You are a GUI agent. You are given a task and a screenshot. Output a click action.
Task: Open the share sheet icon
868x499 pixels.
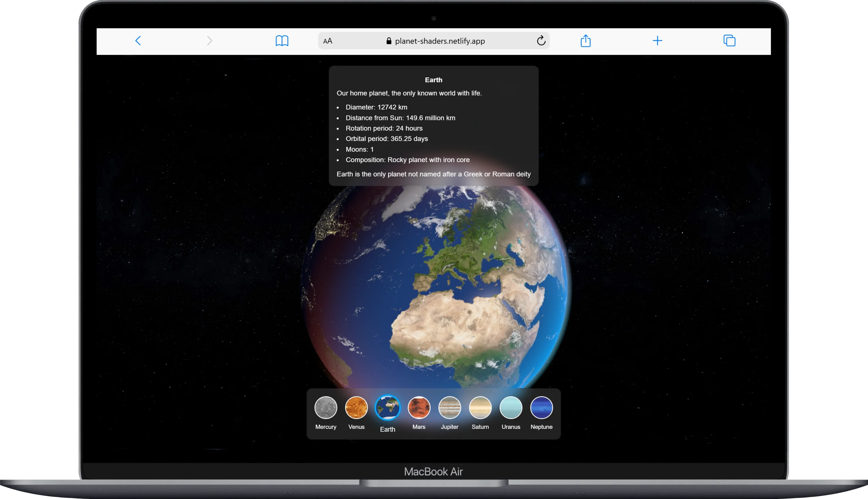click(586, 41)
